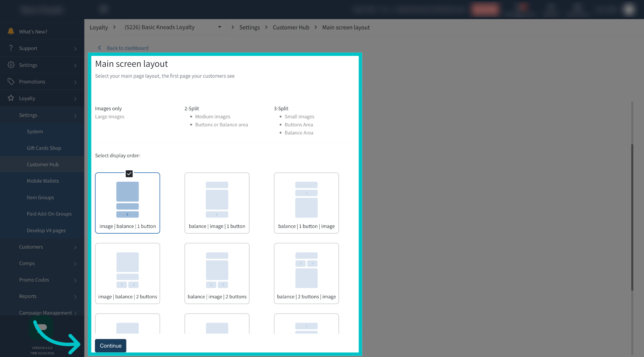Expand the Reports chevron
Screen dimensions: 644x357
click(75, 297)
